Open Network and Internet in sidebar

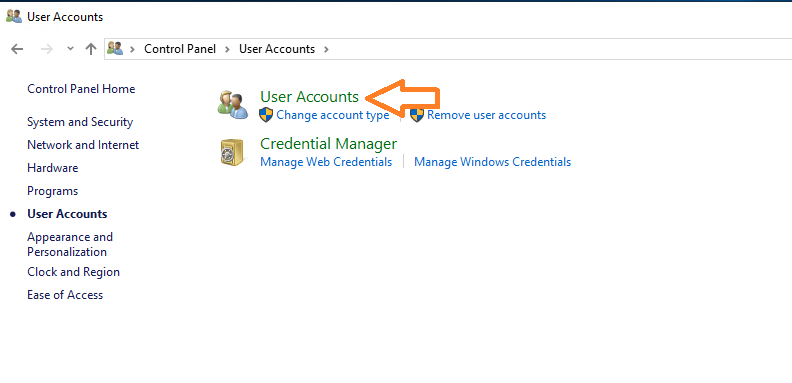[x=83, y=145]
